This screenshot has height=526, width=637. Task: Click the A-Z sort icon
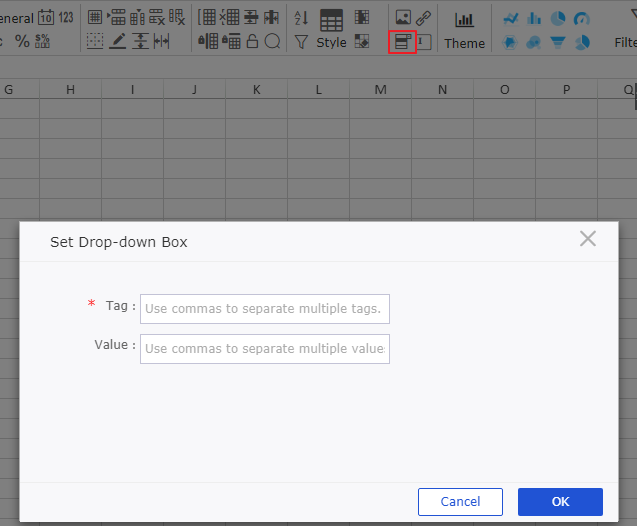coord(301,18)
